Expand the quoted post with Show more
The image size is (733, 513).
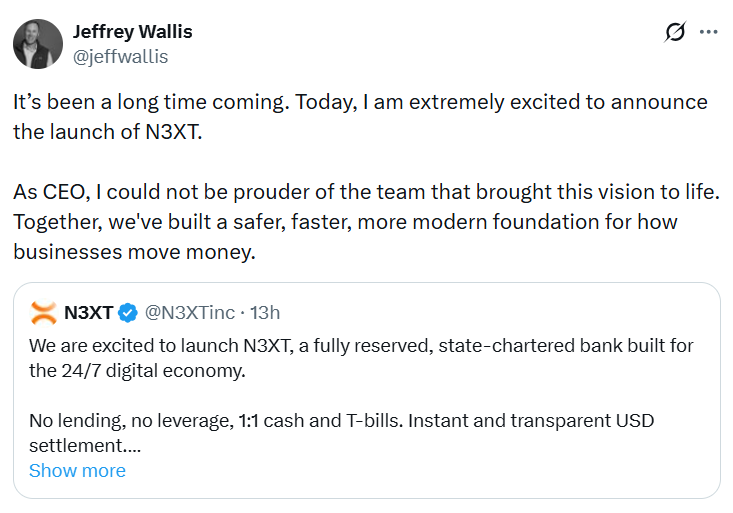point(77,470)
